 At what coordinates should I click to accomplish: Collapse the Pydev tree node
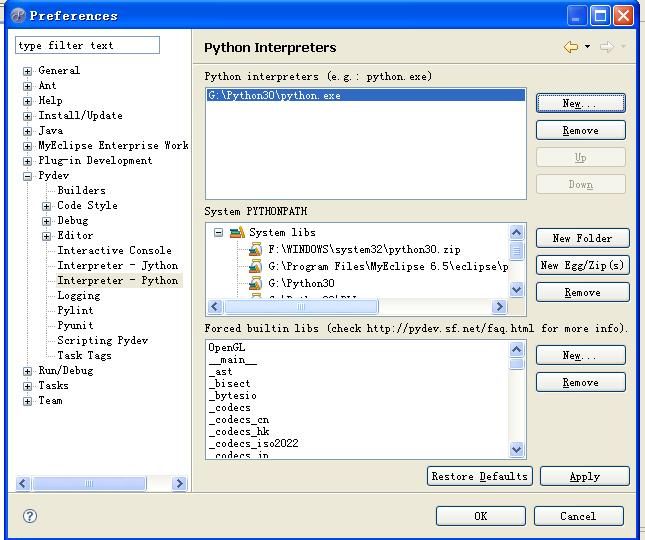[27, 176]
